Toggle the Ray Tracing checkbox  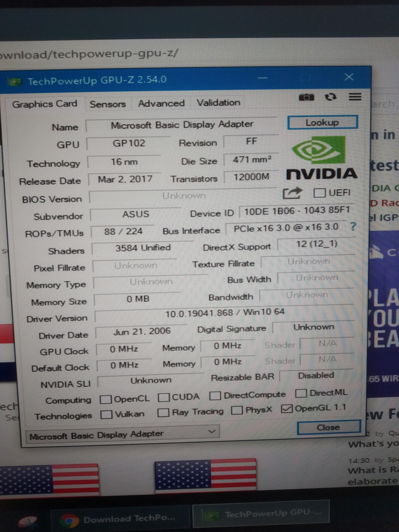(x=163, y=413)
